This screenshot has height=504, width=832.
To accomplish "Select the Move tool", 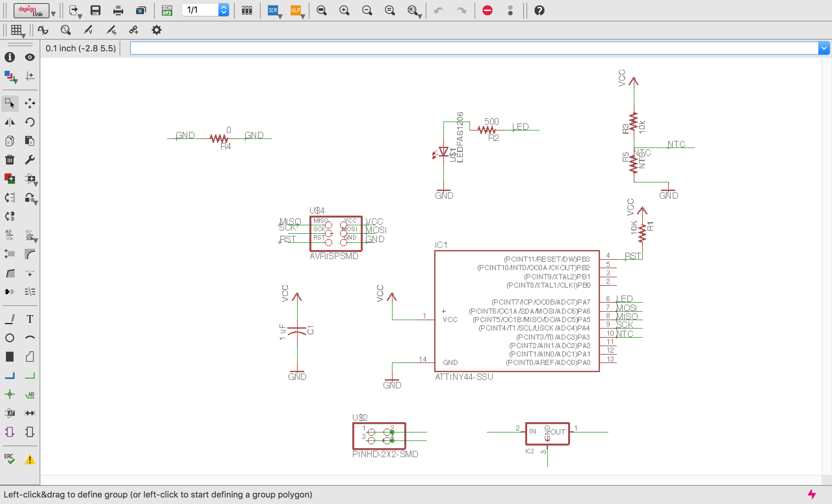I will coord(30,103).
